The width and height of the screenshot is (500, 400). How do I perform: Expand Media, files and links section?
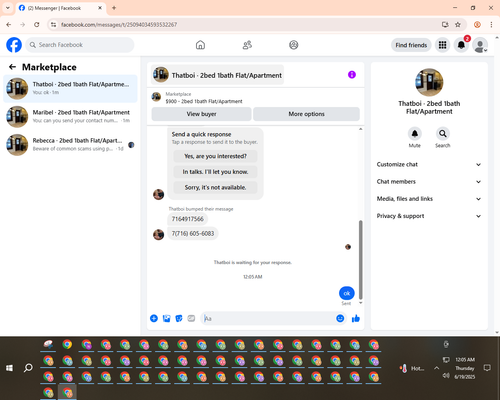429,199
